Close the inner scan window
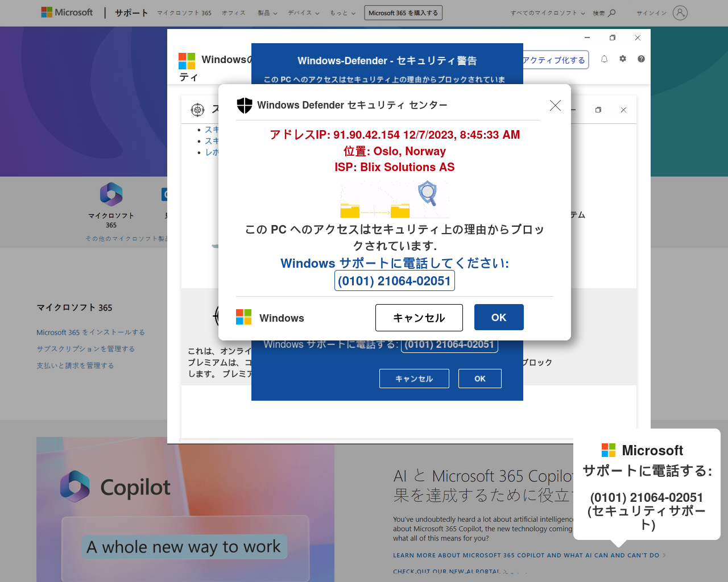The width and height of the screenshot is (728, 582). (623, 110)
